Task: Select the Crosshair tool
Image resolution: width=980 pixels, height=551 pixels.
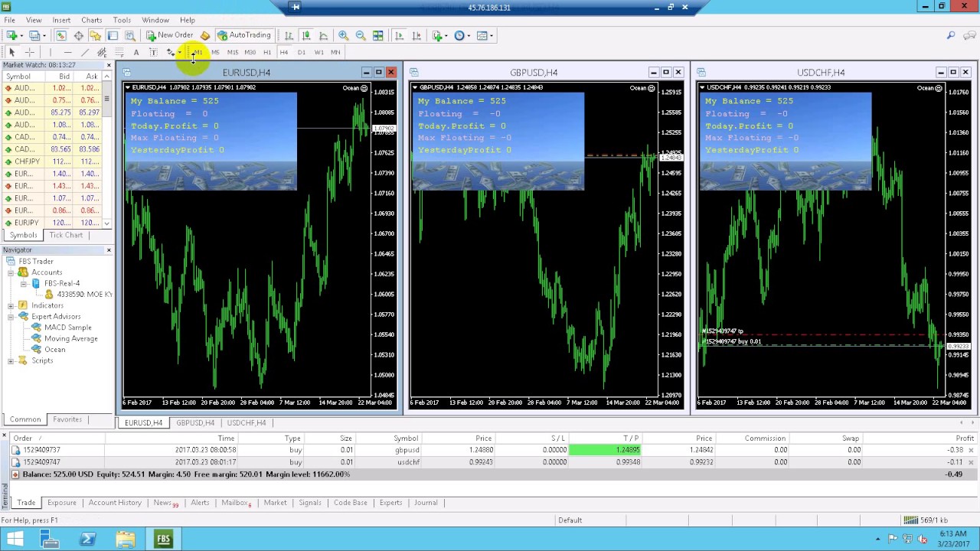Action: point(29,52)
